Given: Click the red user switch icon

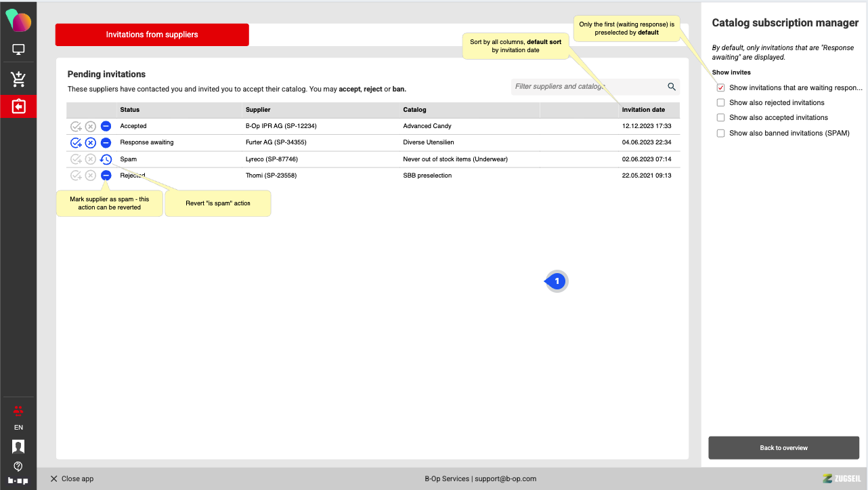Looking at the screenshot, I should click(18, 411).
